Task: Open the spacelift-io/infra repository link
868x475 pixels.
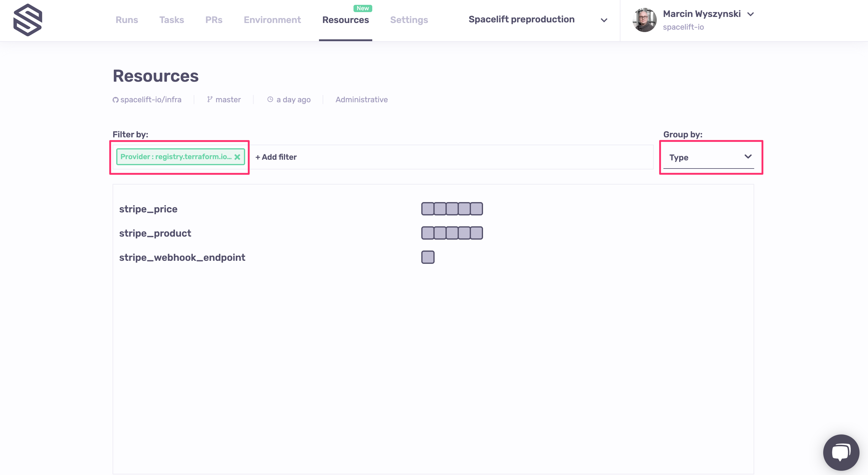Action: pyautogui.click(x=150, y=100)
